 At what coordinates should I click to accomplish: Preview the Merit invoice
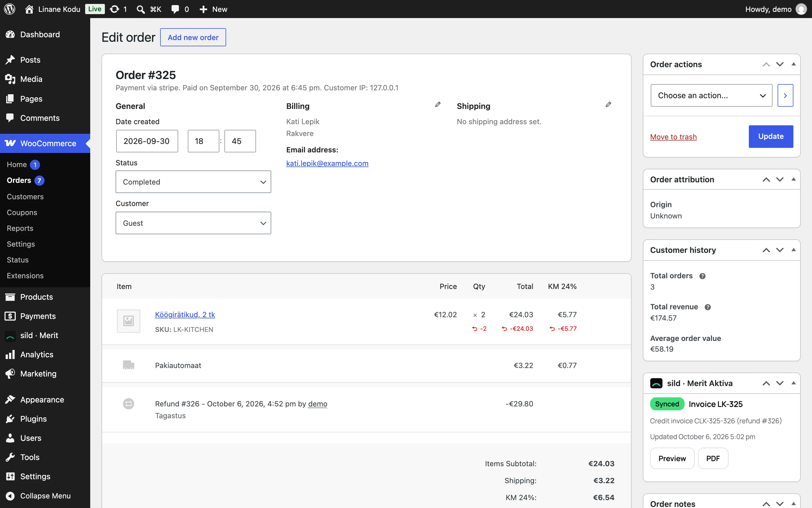[x=672, y=458]
